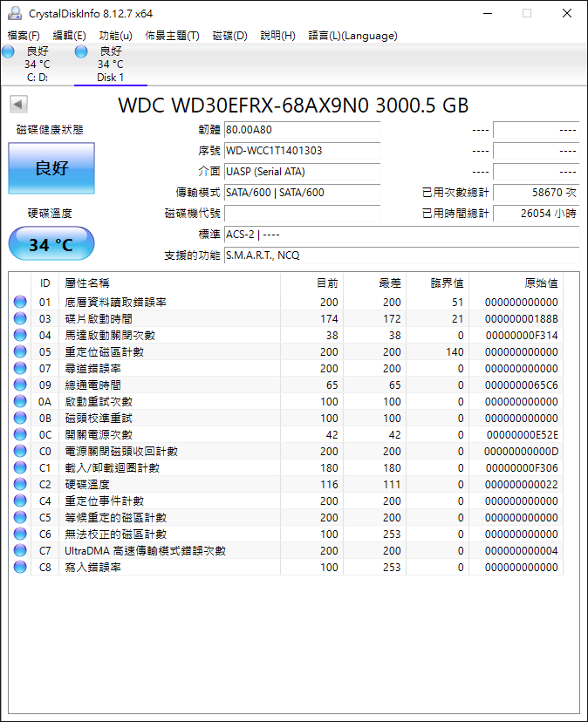Click current value 174 in row 03
The width and height of the screenshot is (588, 722).
[x=329, y=318]
